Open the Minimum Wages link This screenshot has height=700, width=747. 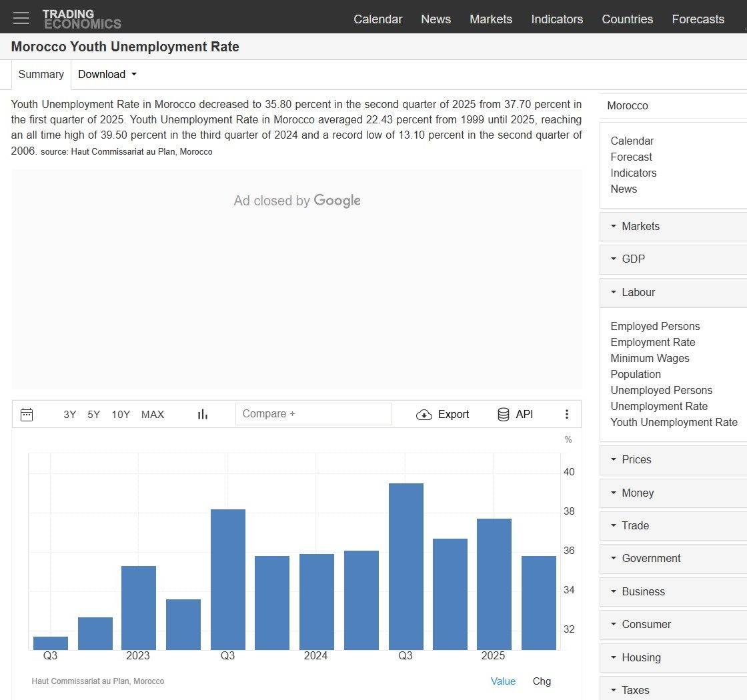tap(650, 359)
